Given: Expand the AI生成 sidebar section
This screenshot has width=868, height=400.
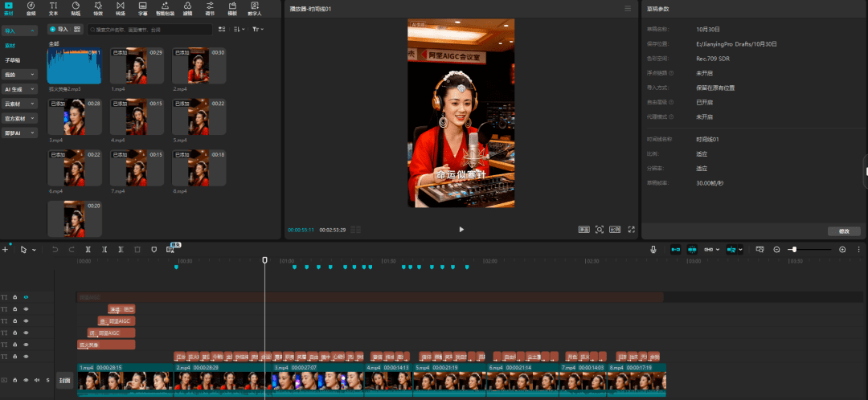Looking at the screenshot, I should point(20,89).
